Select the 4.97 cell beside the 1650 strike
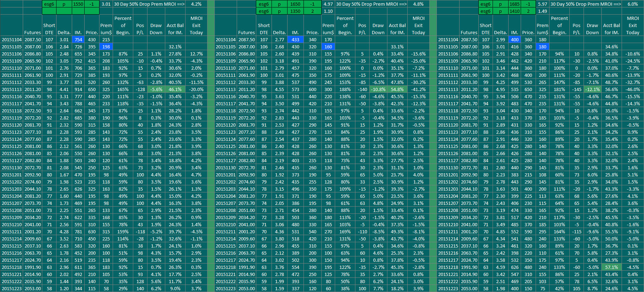The width and height of the screenshot is (644, 292). tap(328, 4)
